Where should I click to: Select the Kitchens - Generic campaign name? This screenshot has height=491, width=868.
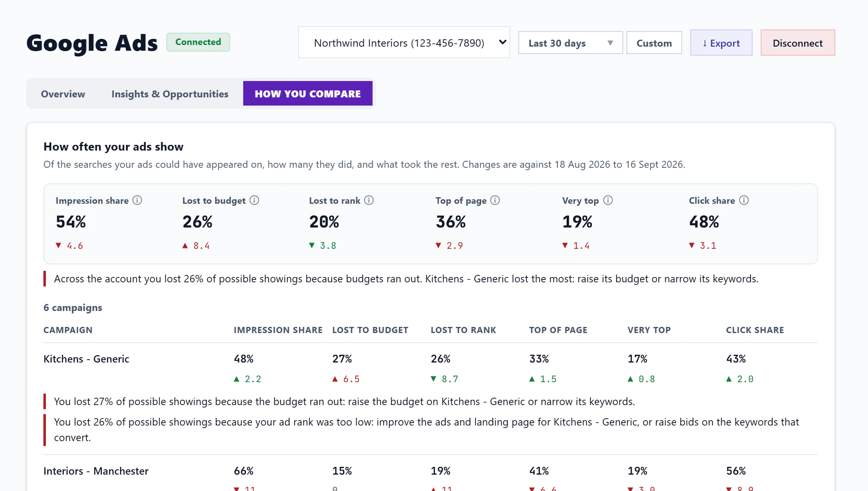pos(86,359)
